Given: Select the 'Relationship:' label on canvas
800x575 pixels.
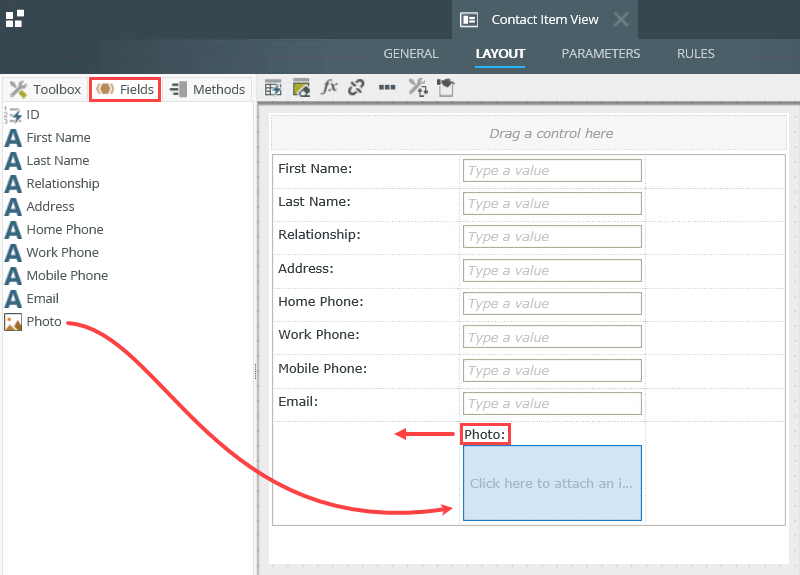Looking at the screenshot, I should pos(319,235).
